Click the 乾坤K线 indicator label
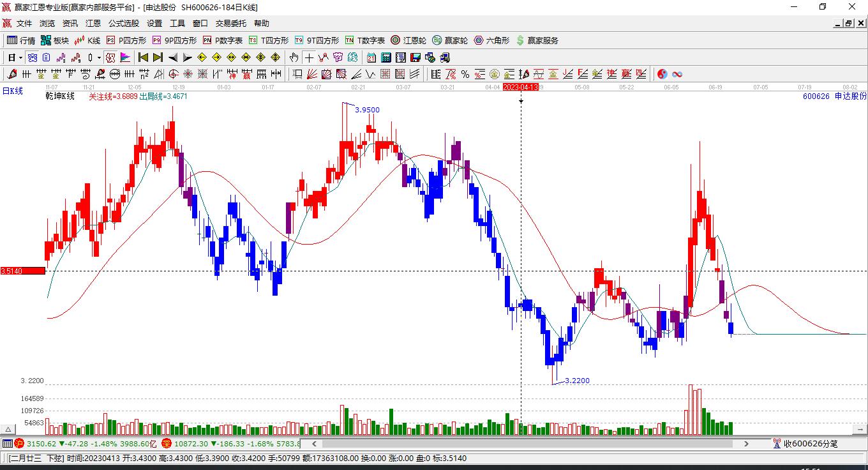This screenshot has height=470, width=868. (x=60, y=96)
